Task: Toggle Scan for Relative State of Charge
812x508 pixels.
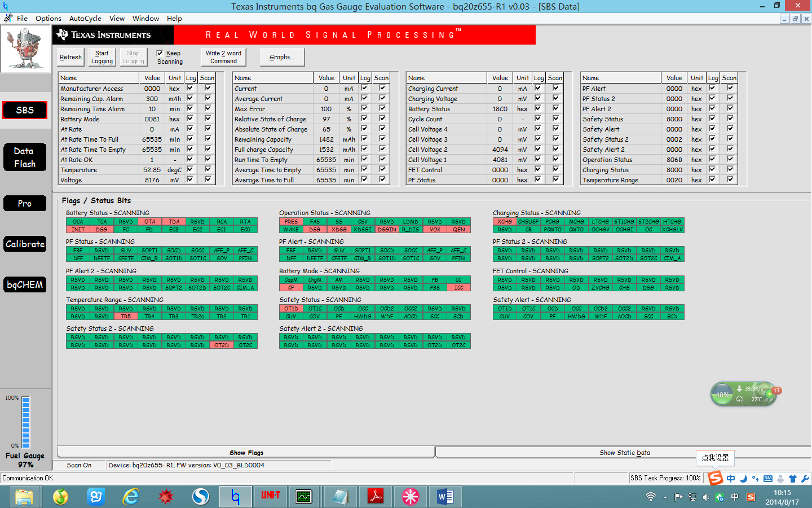Action: (x=382, y=119)
